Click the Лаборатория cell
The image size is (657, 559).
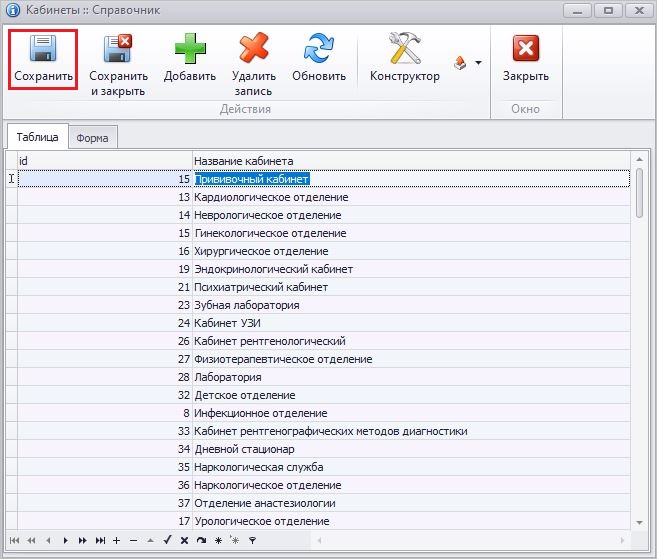tap(228, 377)
